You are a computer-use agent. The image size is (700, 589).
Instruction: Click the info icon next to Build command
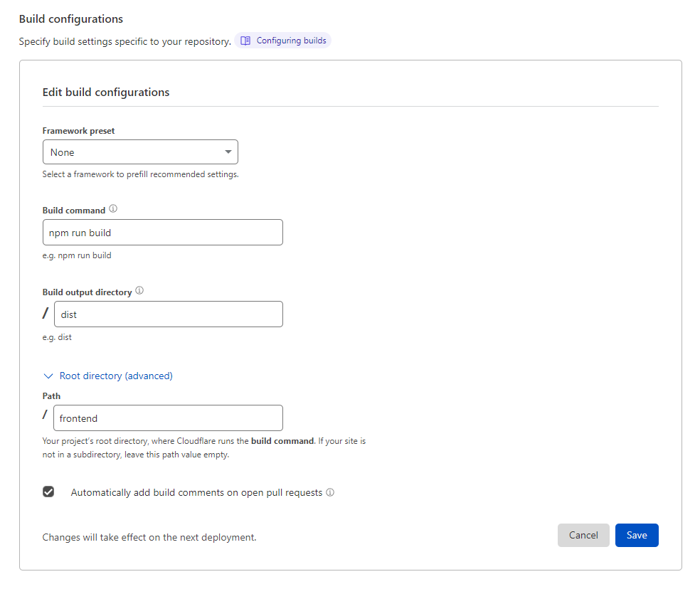click(113, 208)
